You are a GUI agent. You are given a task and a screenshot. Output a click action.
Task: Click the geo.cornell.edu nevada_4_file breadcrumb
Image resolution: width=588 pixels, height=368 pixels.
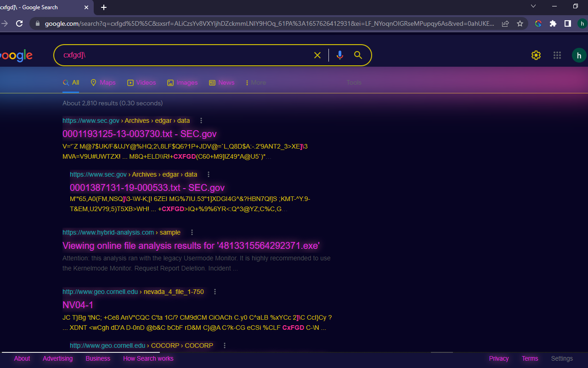pos(133,292)
